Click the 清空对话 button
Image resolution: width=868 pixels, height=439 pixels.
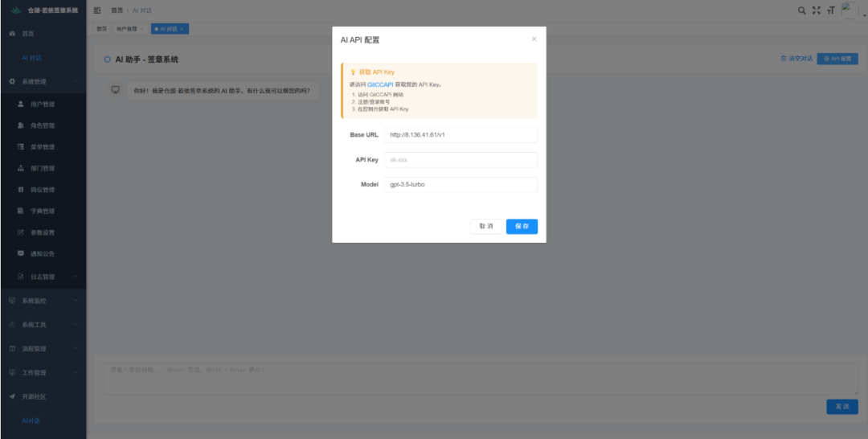click(796, 59)
